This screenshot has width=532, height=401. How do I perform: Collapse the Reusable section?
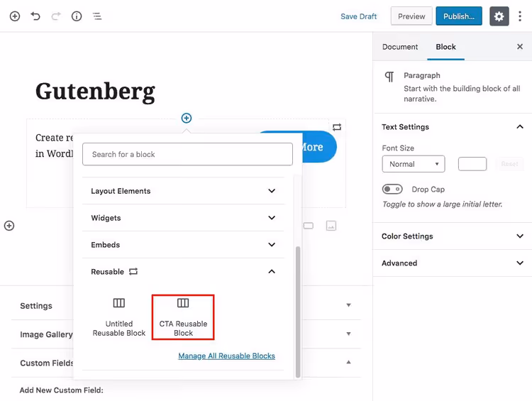click(x=183, y=272)
